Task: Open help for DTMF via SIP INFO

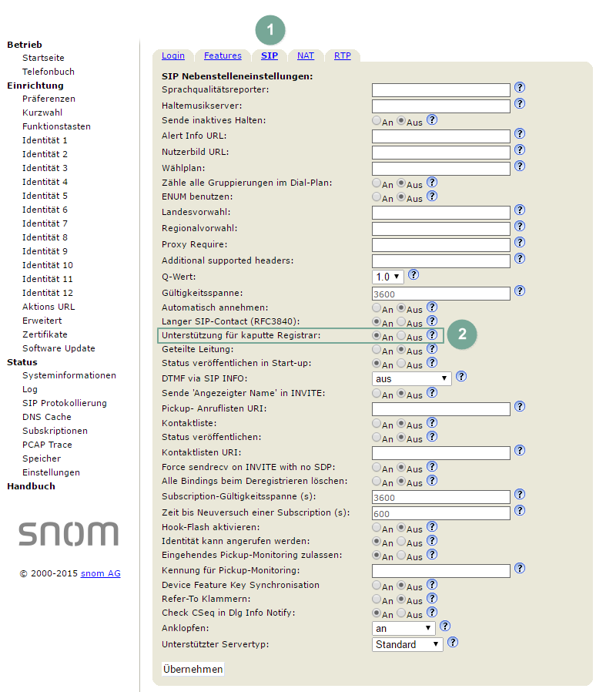Action: (461, 377)
